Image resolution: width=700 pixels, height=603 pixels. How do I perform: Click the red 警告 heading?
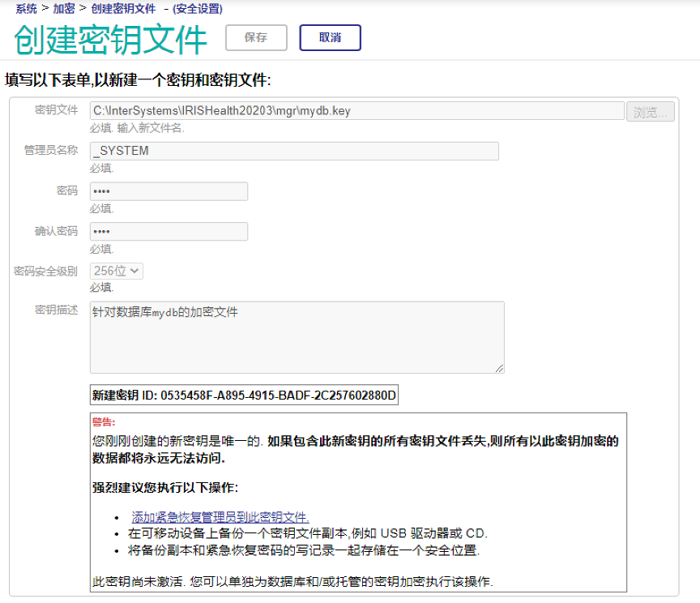coord(104,421)
